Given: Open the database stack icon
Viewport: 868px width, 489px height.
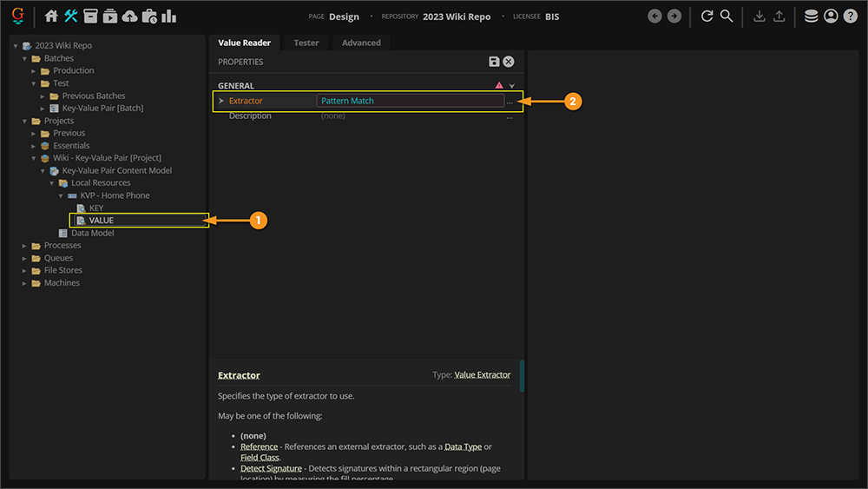Looking at the screenshot, I should (811, 16).
